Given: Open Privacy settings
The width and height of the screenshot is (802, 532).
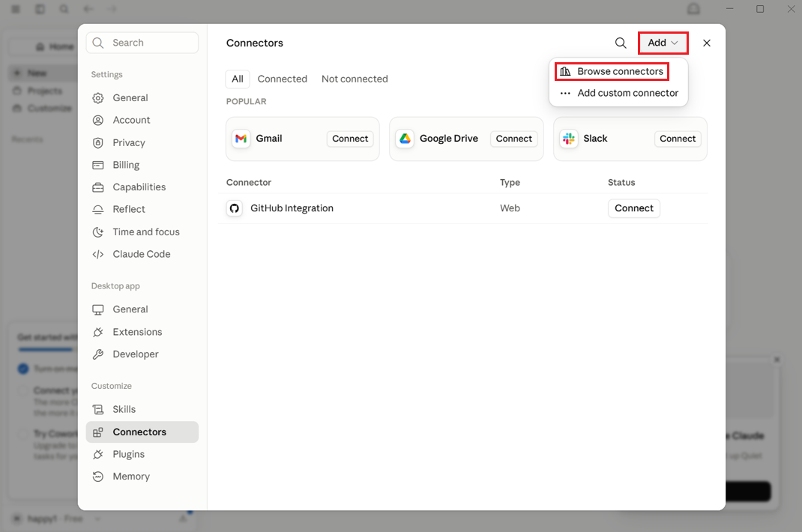Looking at the screenshot, I should coord(142,142).
